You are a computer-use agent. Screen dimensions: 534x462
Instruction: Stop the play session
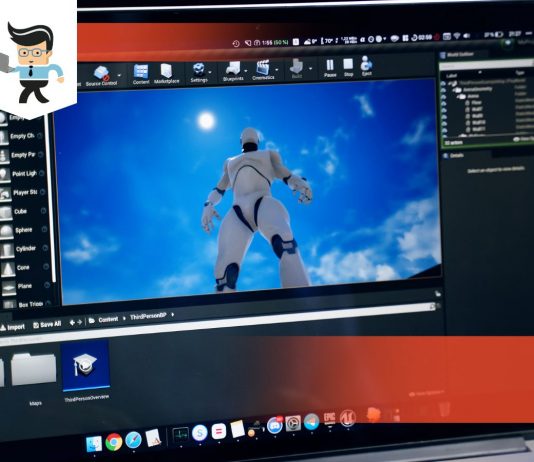point(348,67)
